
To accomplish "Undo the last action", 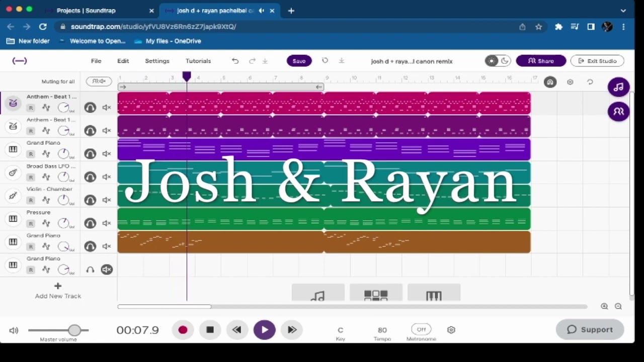I will [235, 61].
